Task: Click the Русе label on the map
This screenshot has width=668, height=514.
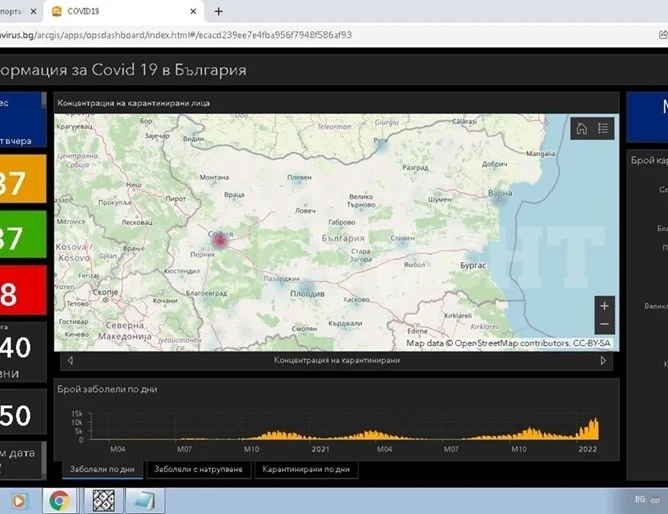Action: (x=380, y=140)
